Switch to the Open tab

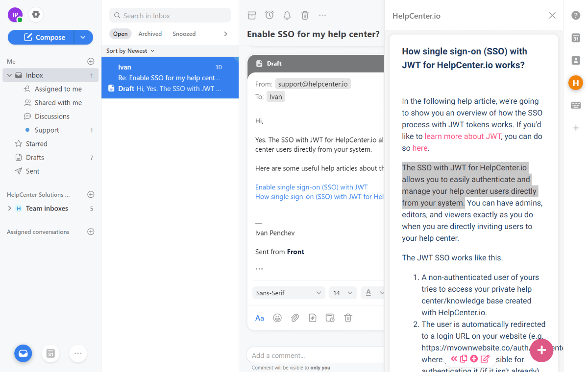pos(121,34)
